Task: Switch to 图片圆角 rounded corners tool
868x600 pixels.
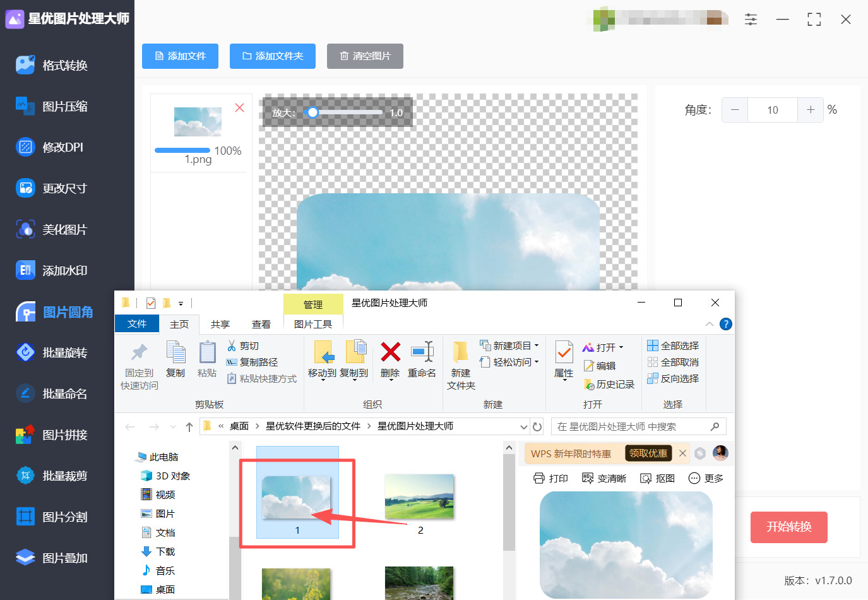Action: [x=55, y=312]
